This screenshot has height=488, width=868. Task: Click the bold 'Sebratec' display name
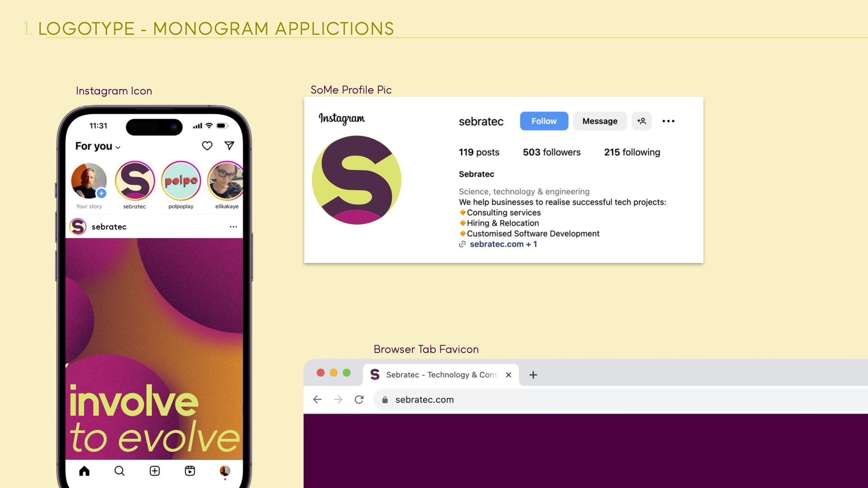476,174
